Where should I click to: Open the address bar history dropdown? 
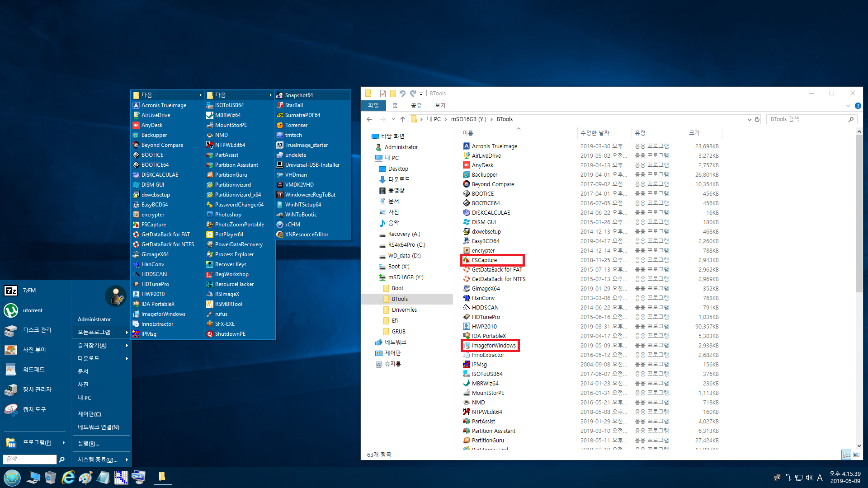coord(749,119)
